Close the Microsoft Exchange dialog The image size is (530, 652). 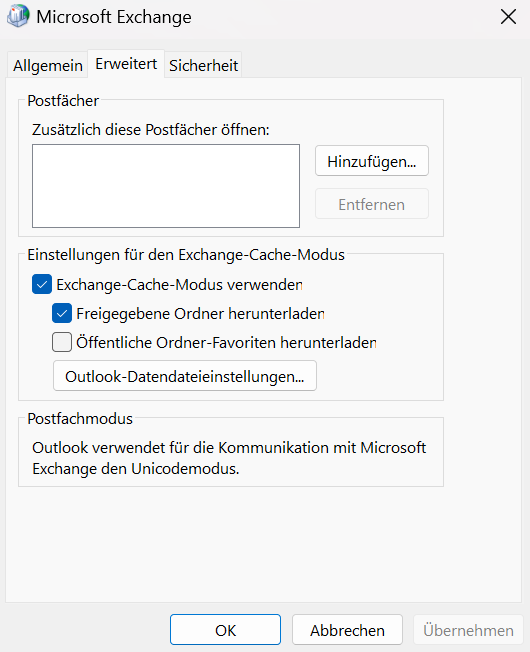(x=508, y=17)
